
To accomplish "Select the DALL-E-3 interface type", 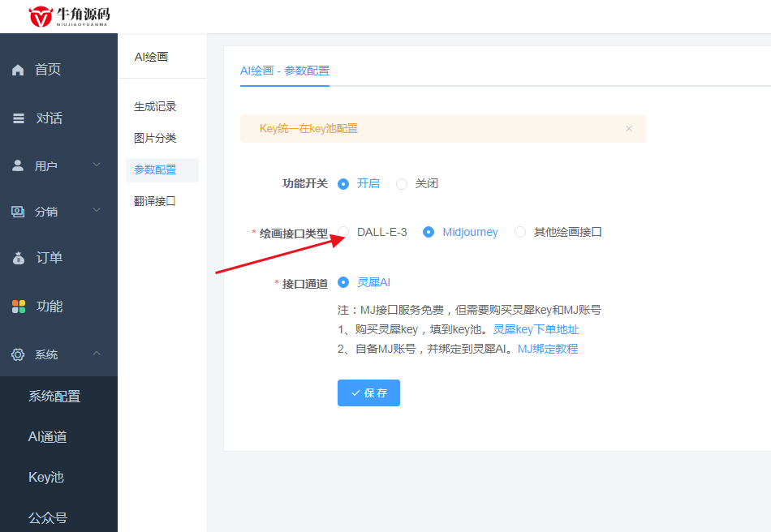I will pyautogui.click(x=342, y=232).
